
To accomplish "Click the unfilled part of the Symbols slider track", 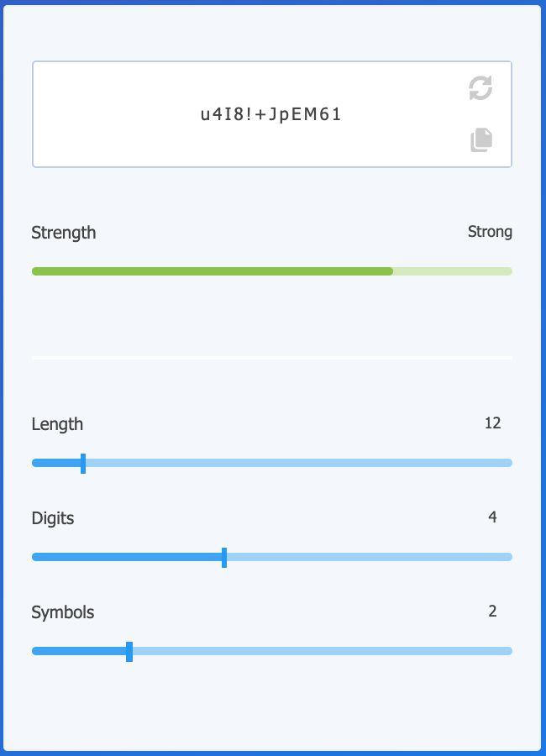I will 321,651.
